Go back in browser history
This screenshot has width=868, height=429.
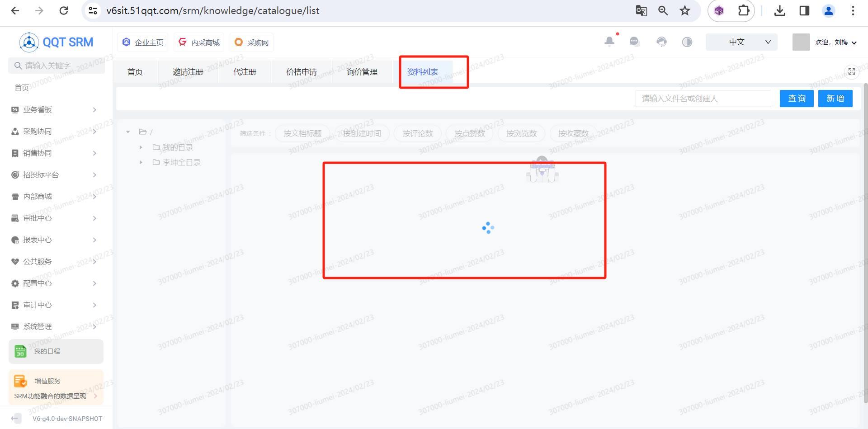pyautogui.click(x=15, y=10)
